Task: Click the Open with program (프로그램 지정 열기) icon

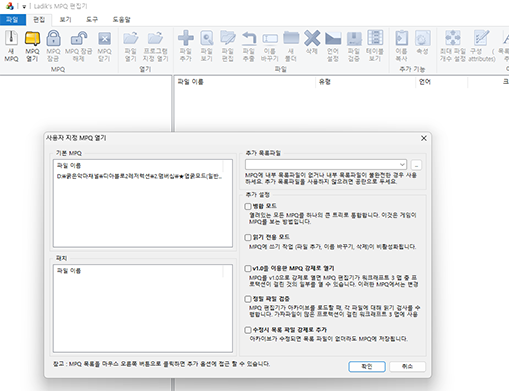Action: (x=155, y=38)
